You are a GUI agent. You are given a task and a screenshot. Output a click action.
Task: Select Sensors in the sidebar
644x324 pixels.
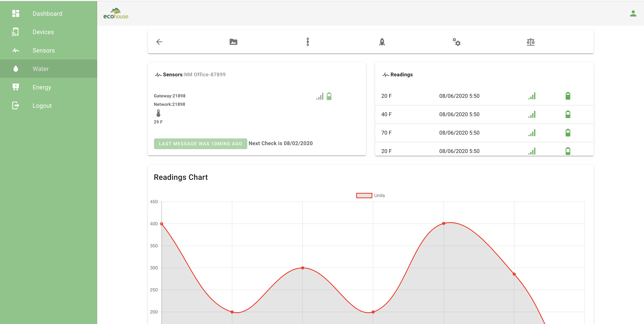click(x=44, y=50)
